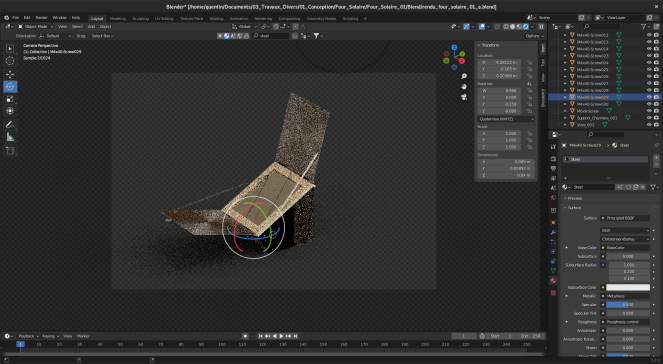This screenshot has width=663, height=364.
Task: Click the Principled BSDF surface shader field
Action: (625, 218)
